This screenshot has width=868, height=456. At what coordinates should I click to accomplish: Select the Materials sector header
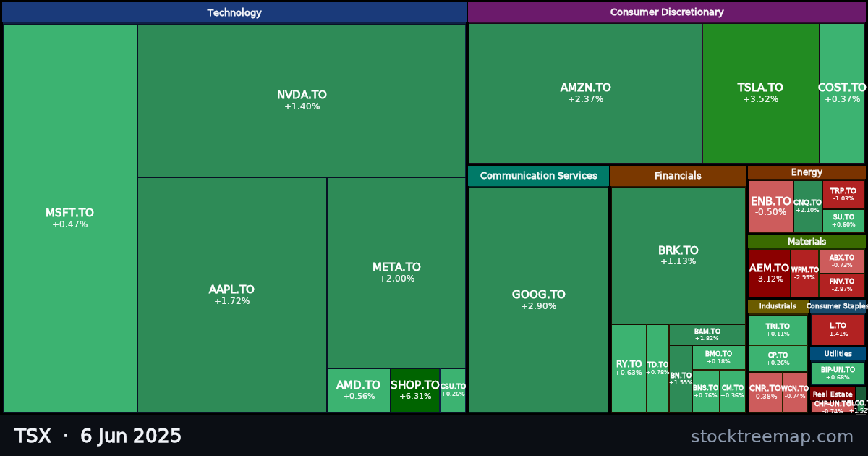[x=807, y=242]
